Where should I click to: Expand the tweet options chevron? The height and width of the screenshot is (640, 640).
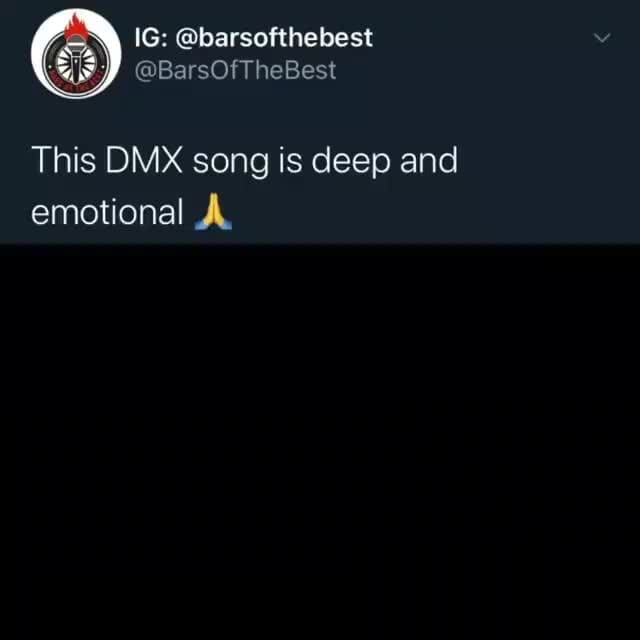pos(602,38)
